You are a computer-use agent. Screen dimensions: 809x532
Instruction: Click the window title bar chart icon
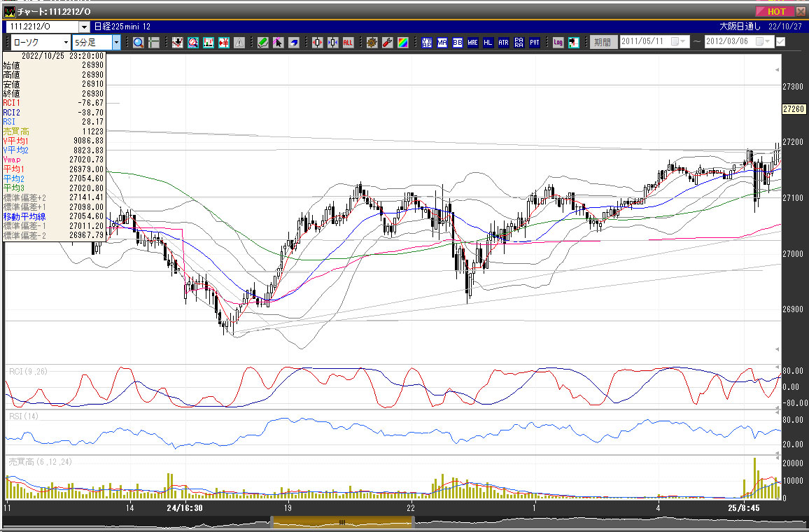tap(9, 11)
